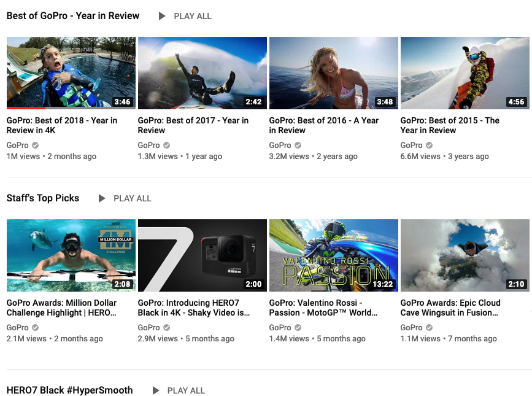Open Best of 2015 snowboarder thumbnail
532x396 pixels.
pyautogui.click(x=465, y=73)
